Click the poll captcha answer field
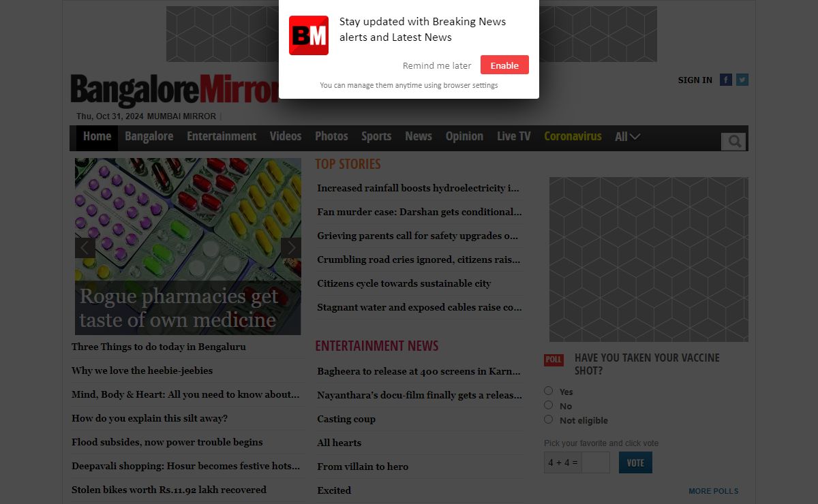Screen dimensions: 818x504 (x=596, y=462)
